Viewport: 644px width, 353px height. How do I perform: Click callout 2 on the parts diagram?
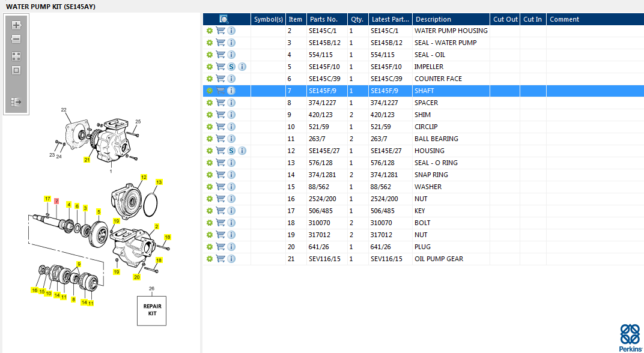click(x=157, y=226)
